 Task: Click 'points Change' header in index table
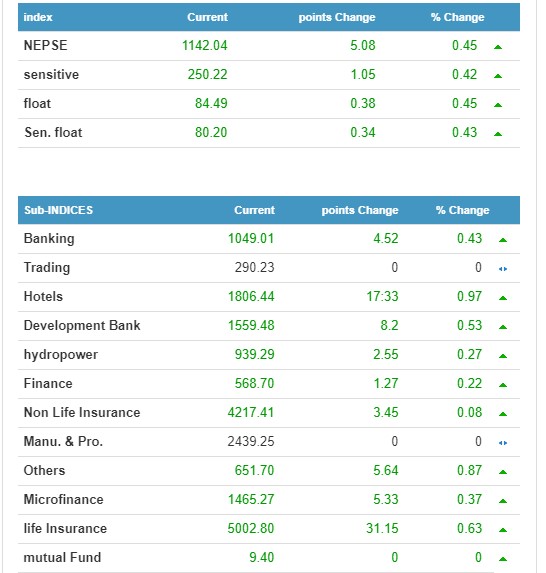[x=337, y=17]
